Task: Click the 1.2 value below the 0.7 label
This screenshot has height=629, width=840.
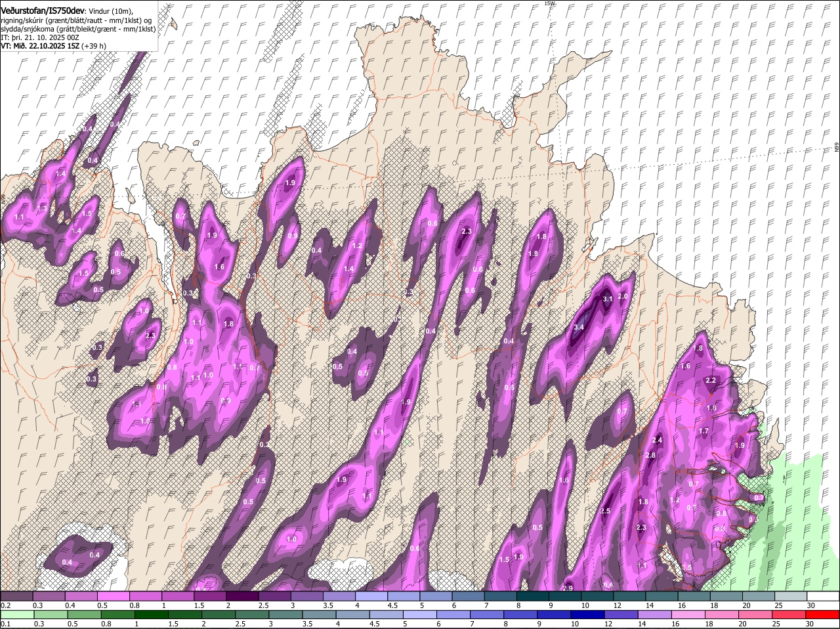Action: (x=675, y=500)
